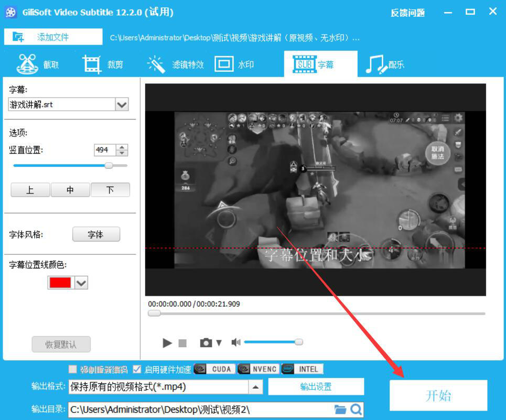The width and height of the screenshot is (506, 420).
Task: Open 输出设置 output settings
Action: [x=316, y=386]
